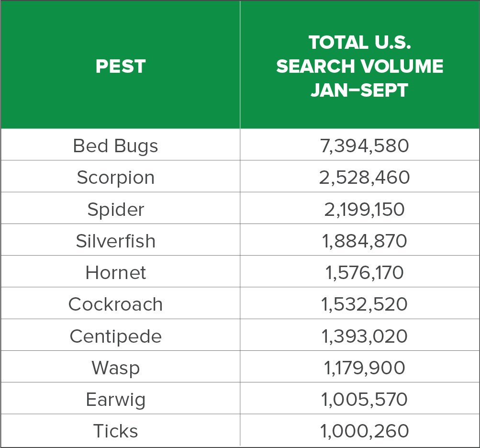
Task: Click the Hornet row label
Action: (x=115, y=272)
